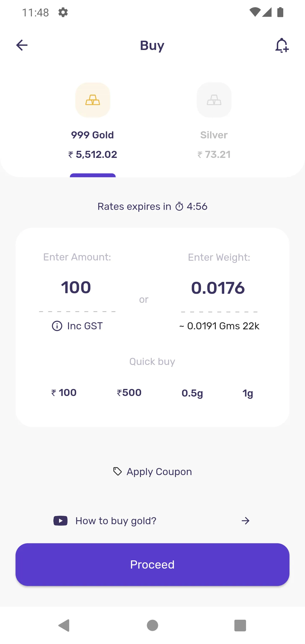Open the price alert bell icon
Viewport: 305px width, 644px height.
[282, 45]
